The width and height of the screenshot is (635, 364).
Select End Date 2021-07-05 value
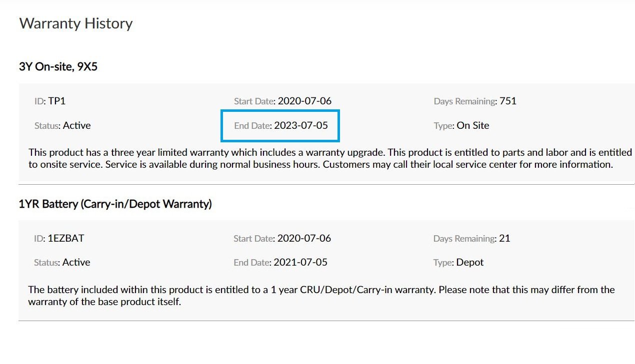[x=300, y=262]
